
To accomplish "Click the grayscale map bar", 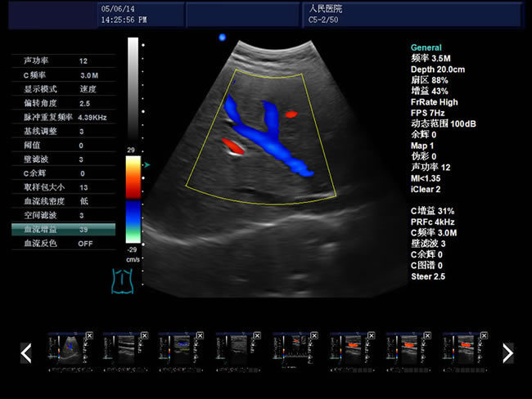I will (x=133, y=88).
